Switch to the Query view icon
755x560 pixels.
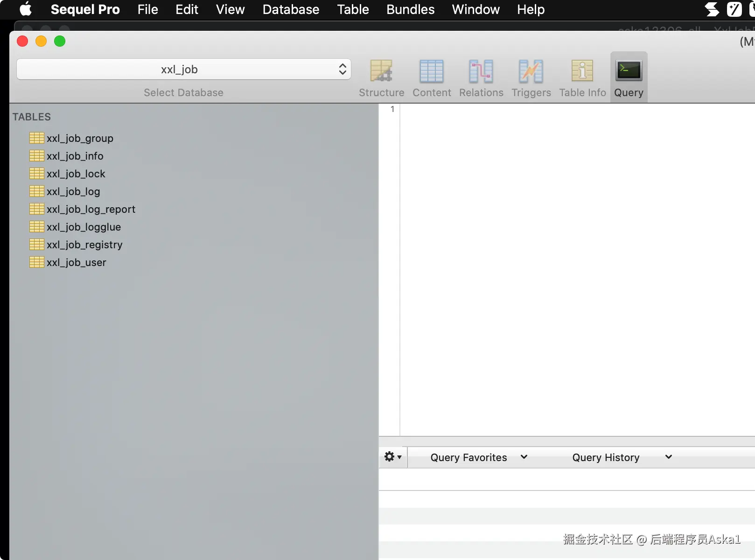(x=629, y=71)
